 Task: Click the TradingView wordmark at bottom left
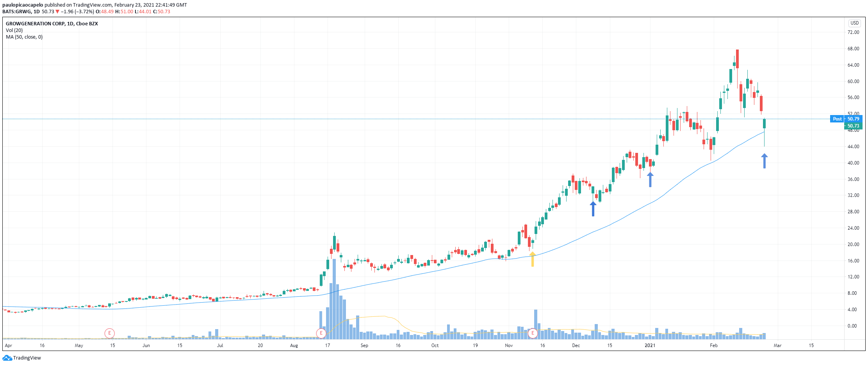tap(27, 358)
